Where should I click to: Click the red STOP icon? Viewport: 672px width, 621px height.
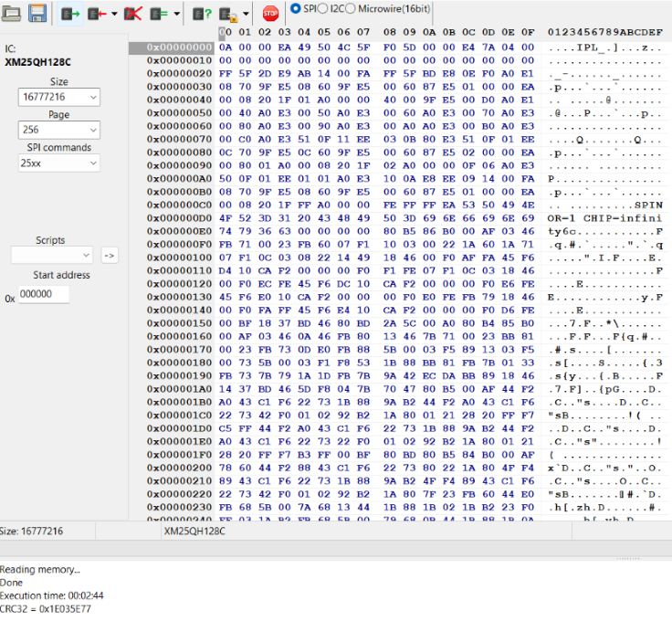point(270,14)
